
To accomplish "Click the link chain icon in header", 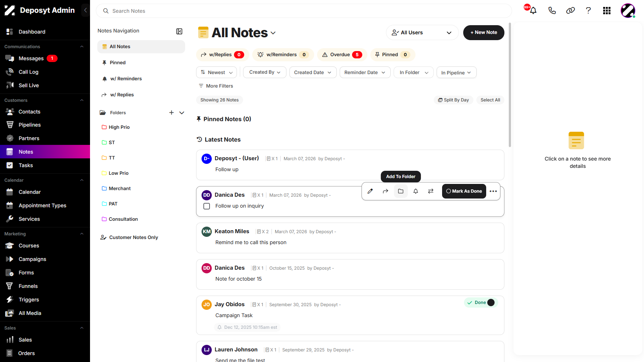I will pyautogui.click(x=570, y=11).
